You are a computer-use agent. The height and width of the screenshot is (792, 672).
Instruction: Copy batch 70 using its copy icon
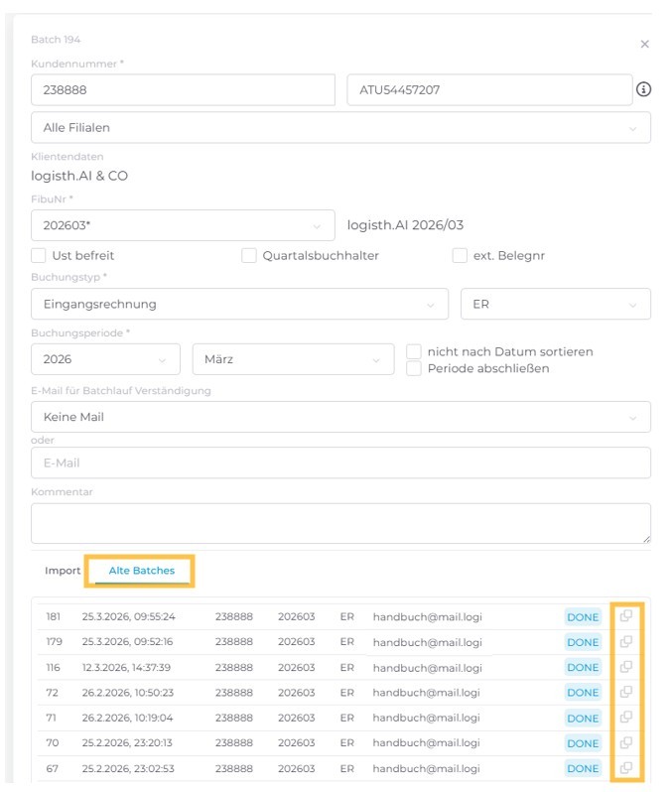626,742
